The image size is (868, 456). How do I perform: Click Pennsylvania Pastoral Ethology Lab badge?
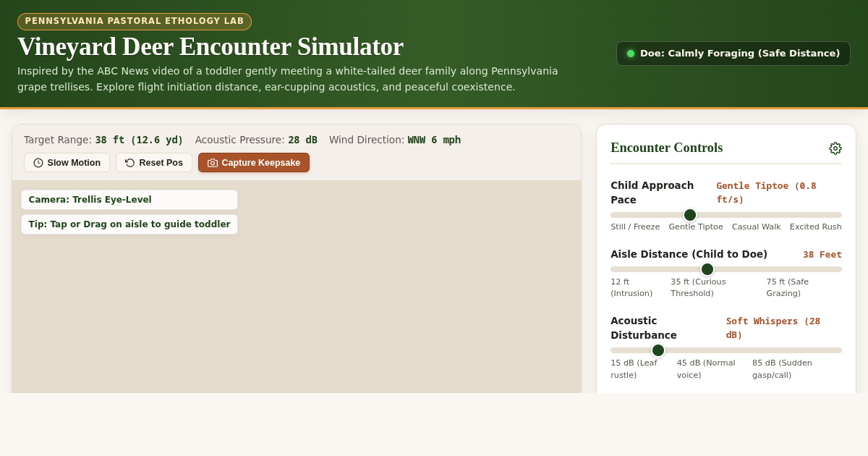135,22
